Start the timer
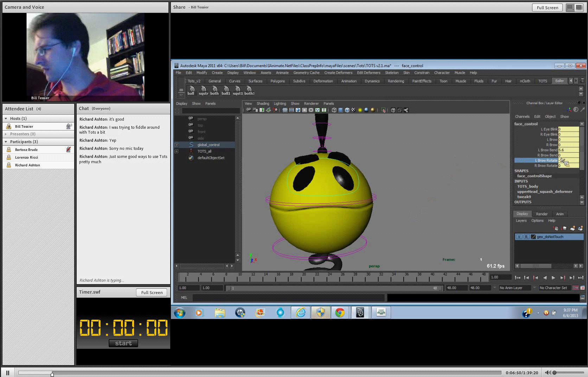 point(123,343)
